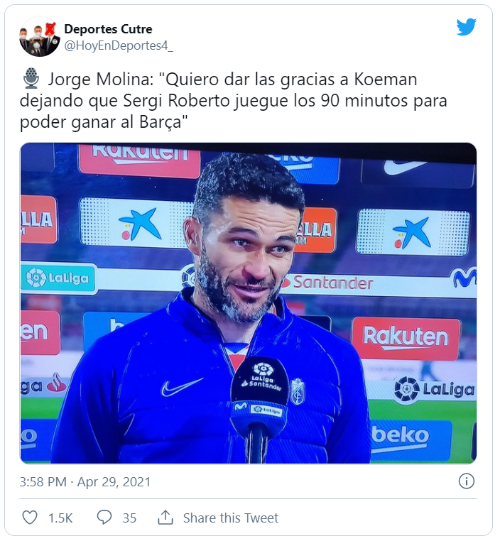
Task: Click the 1.5K likes count
Action: (60, 518)
